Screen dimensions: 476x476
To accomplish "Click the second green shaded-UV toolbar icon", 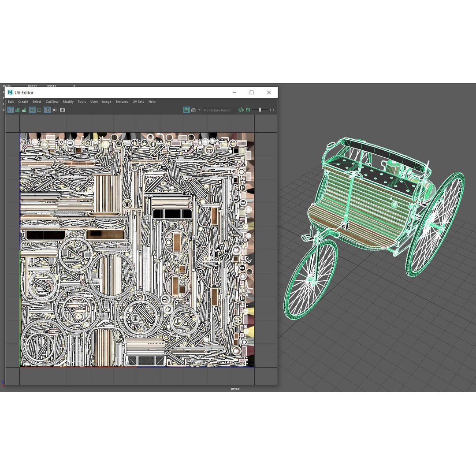I will click(18, 110).
